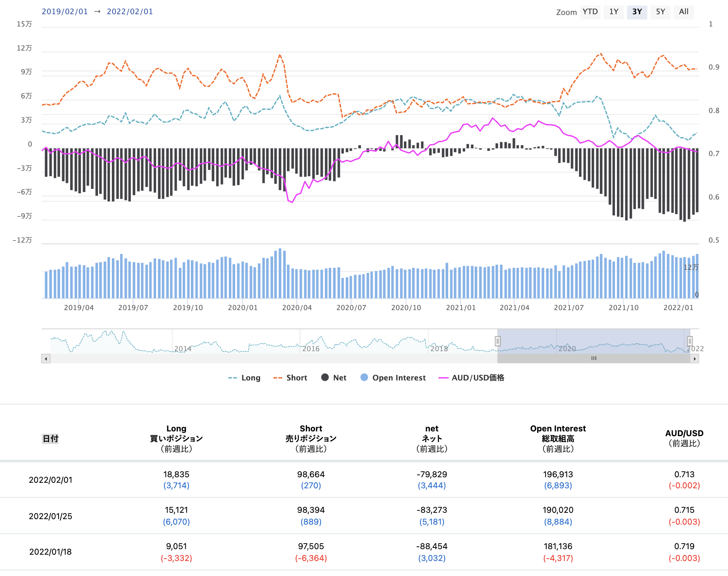
Task: Click the Short 売りポジション column header
Action: click(x=311, y=439)
